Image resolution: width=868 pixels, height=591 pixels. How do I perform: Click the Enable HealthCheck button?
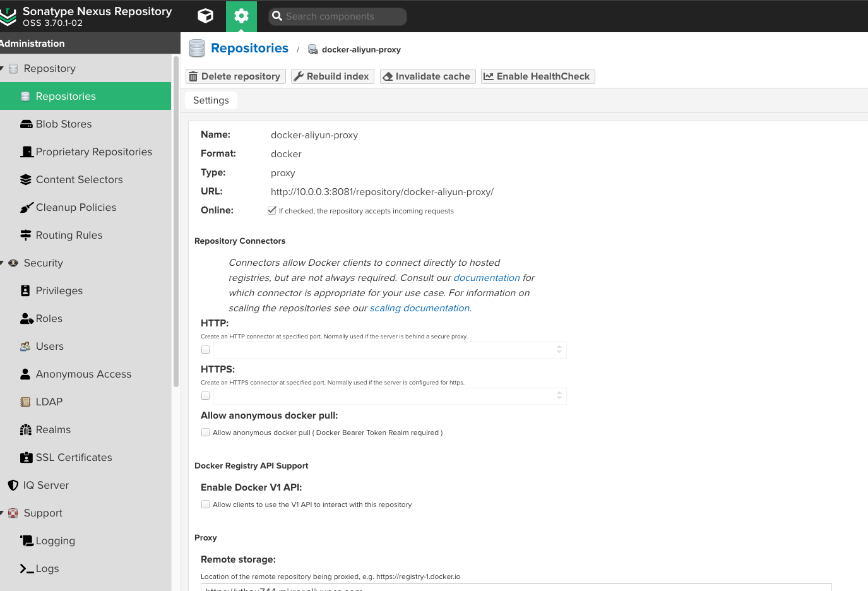coord(538,76)
